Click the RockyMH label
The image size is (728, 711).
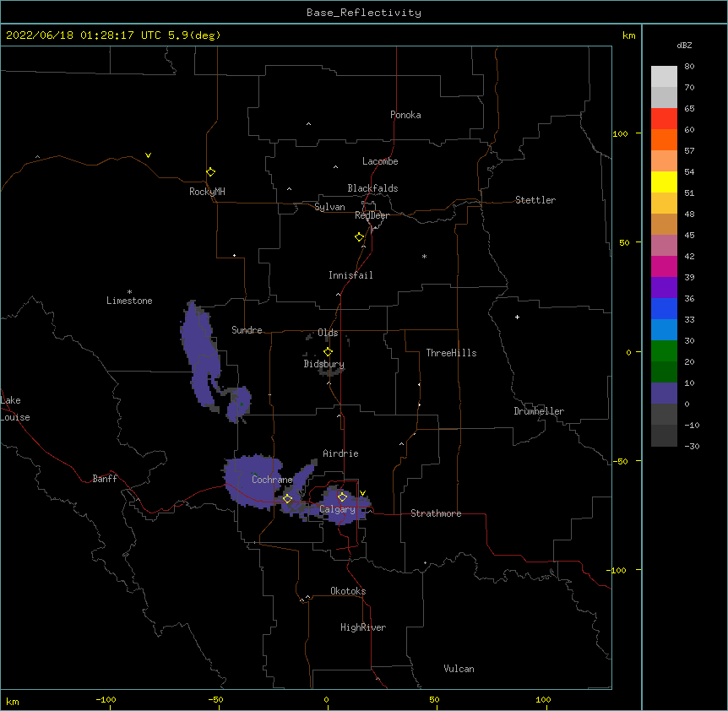[207, 192]
